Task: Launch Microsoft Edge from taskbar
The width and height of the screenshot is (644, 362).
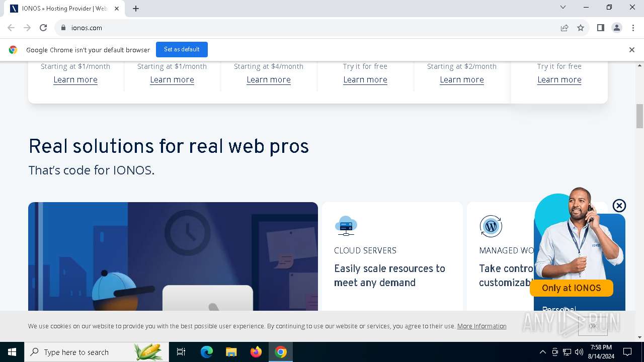Action: [207, 352]
